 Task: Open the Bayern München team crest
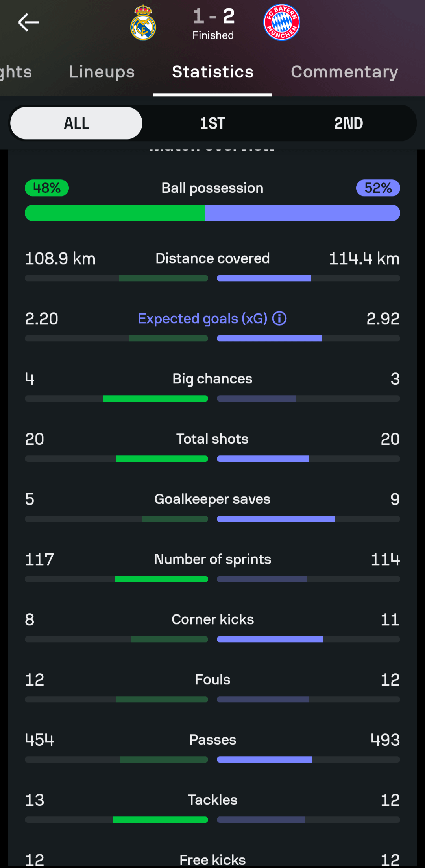coord(282,23)
